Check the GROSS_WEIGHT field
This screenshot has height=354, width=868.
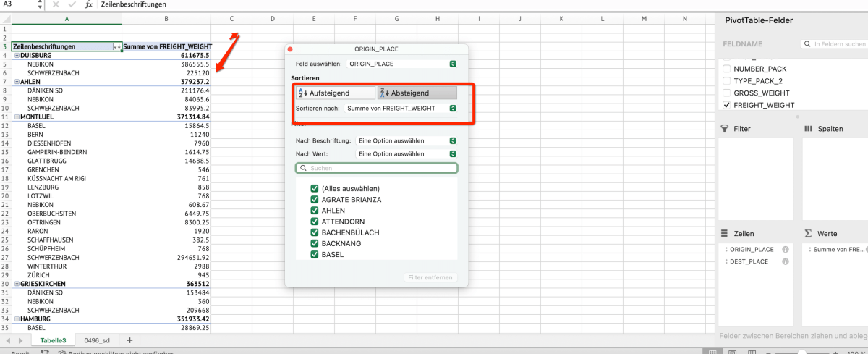point(726,93)
